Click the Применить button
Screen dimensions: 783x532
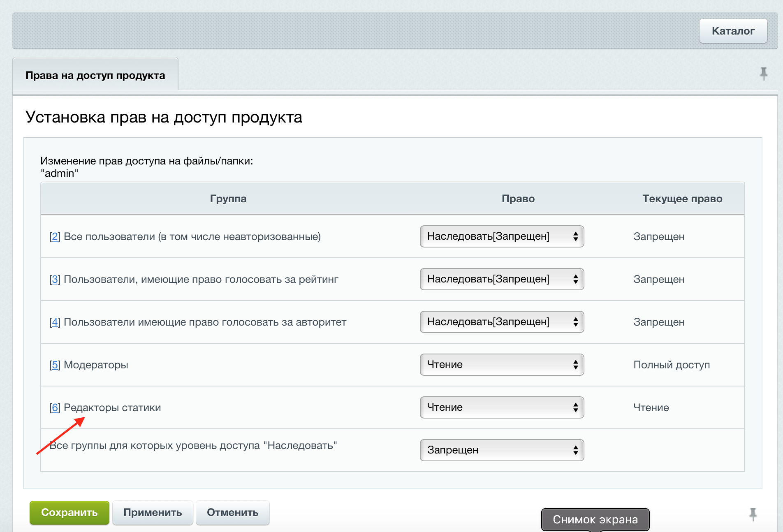coord(153,513)
